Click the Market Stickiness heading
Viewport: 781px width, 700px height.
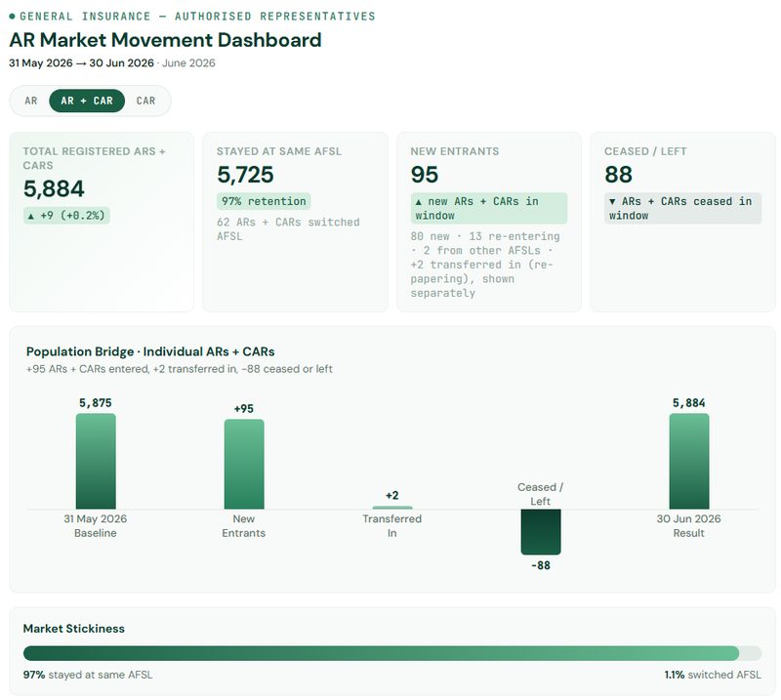click(x=74, y=629)
